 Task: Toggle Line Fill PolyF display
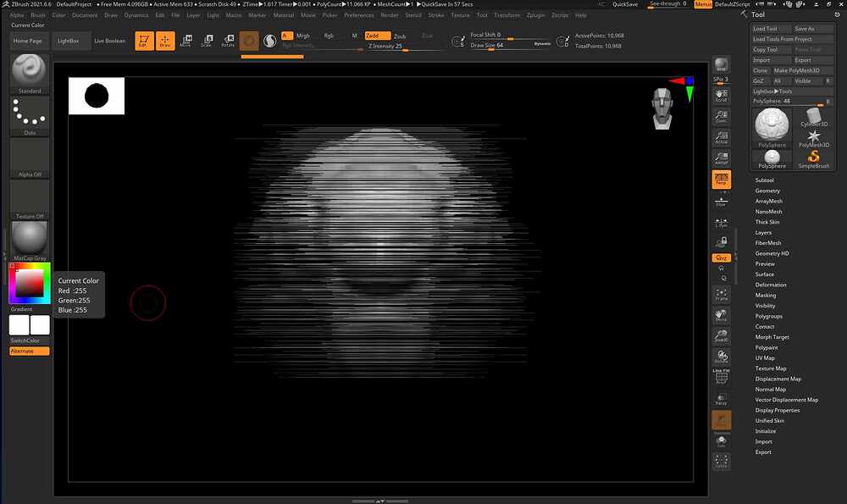click(x=721, y=377)
